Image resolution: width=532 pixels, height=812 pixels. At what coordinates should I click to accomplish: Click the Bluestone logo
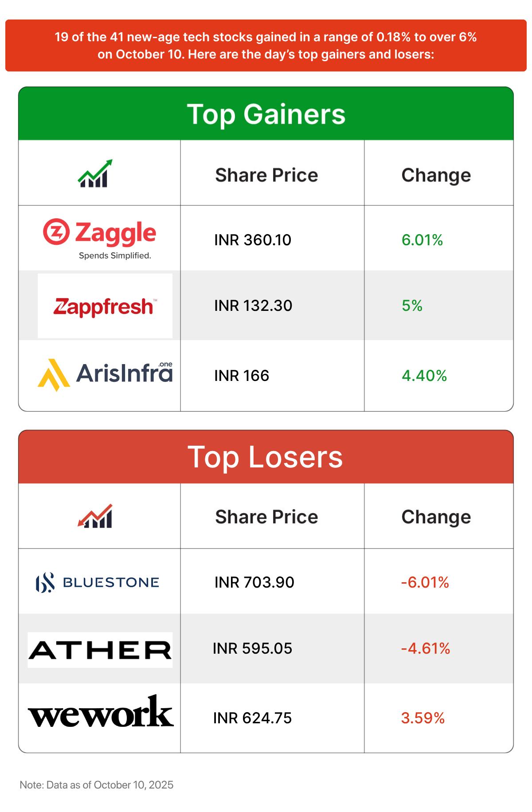point(98,582)
